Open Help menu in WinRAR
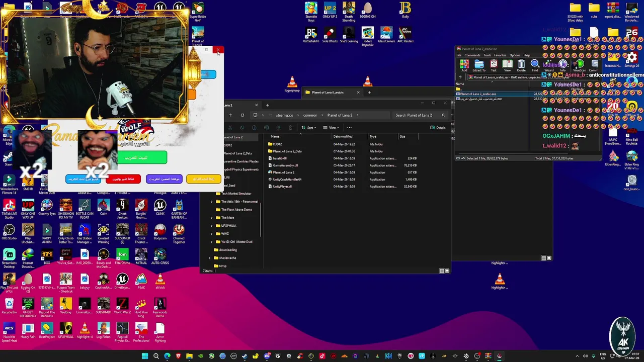Image resolution: width=644 pixels, height=362 pixels. [526, 55]
